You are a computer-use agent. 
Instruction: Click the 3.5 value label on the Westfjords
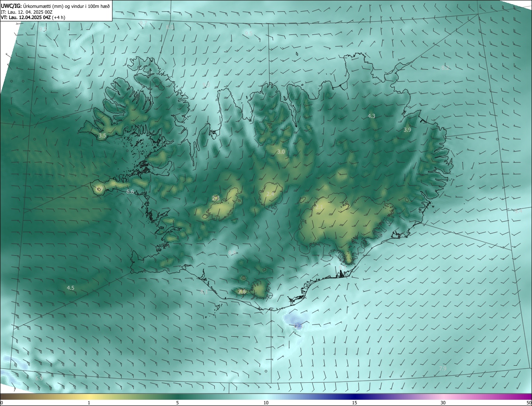(x=102, y=135)
